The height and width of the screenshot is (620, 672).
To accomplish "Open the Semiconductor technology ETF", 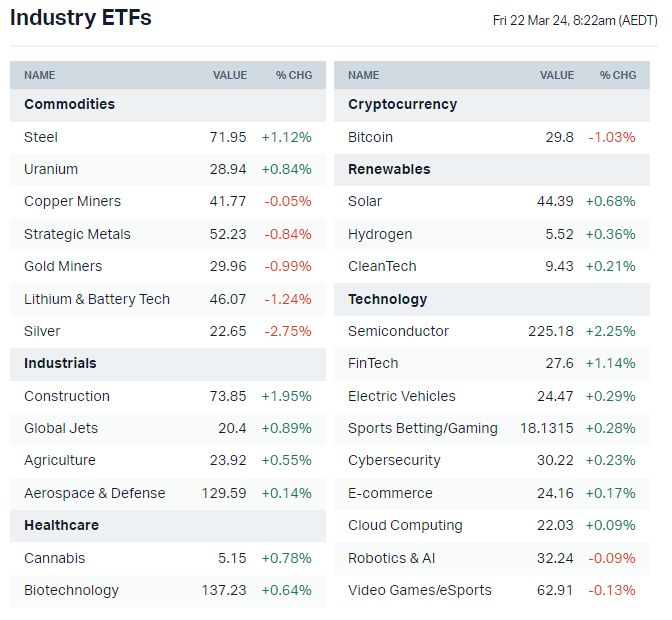I will [398, 331].
